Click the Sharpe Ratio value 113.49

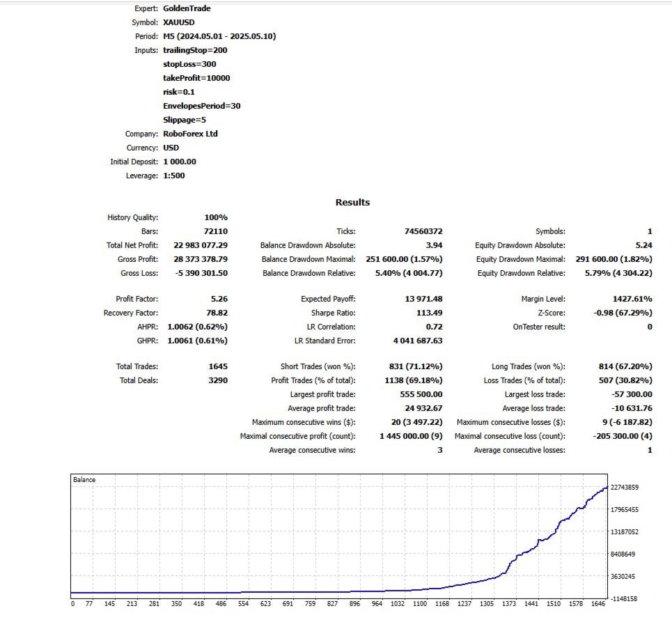430,313
